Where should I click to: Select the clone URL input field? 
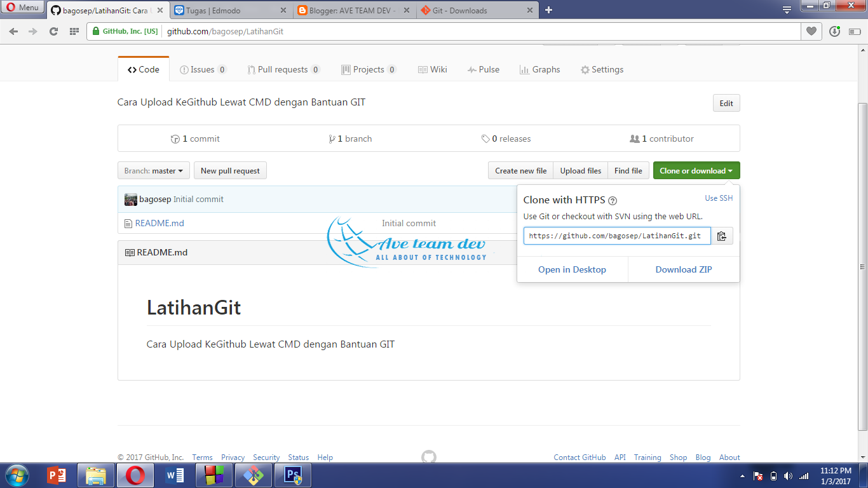click(x=616, y=236)
